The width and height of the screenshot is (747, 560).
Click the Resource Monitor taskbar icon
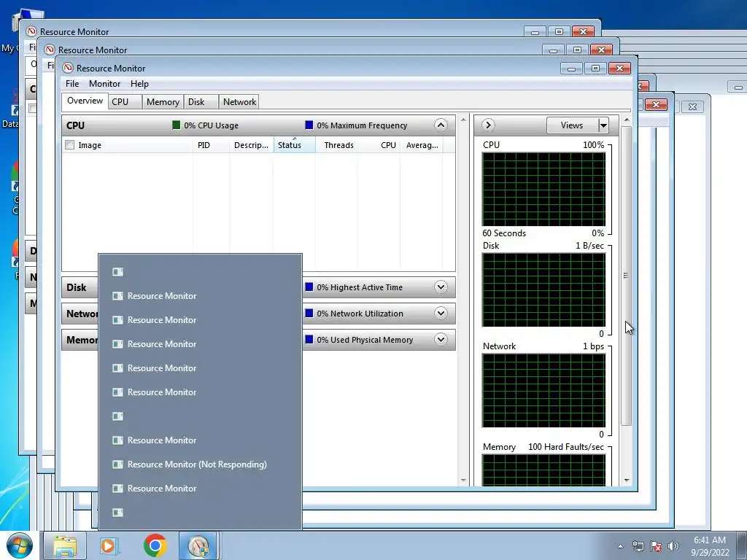(x=198, y=545)
